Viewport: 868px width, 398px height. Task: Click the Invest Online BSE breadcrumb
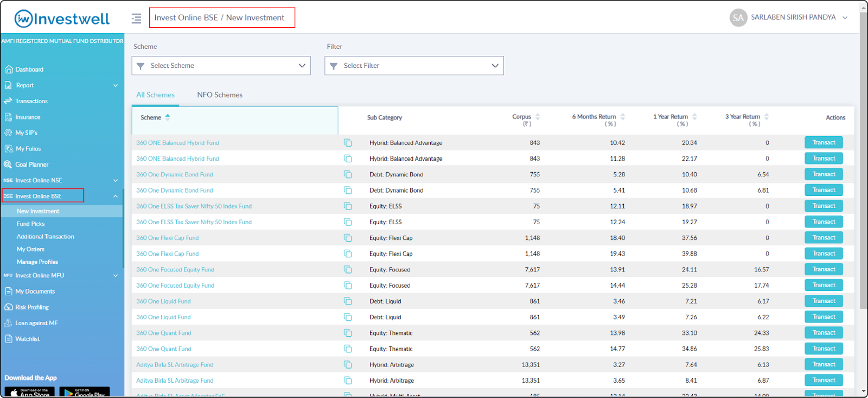coord(186,17)
